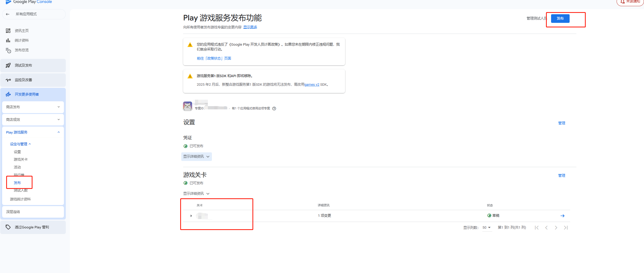Viewport: 644px width, 273px height.
Task: Click the 监控及改善 pulse icon
Action: 8,80
